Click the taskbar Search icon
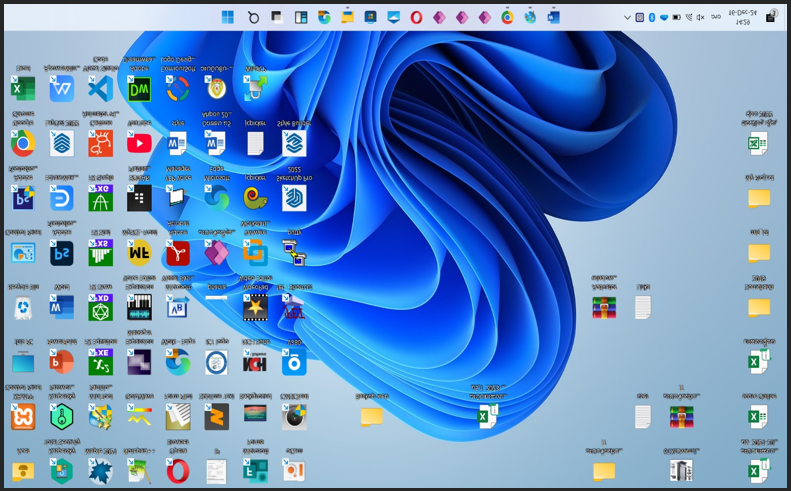791x491 pixels. click(x=253, y=17)
